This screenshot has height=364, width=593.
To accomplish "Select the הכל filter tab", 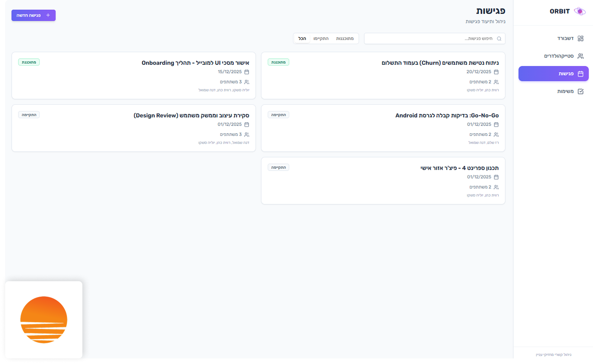I will click(x=302, y=39).
